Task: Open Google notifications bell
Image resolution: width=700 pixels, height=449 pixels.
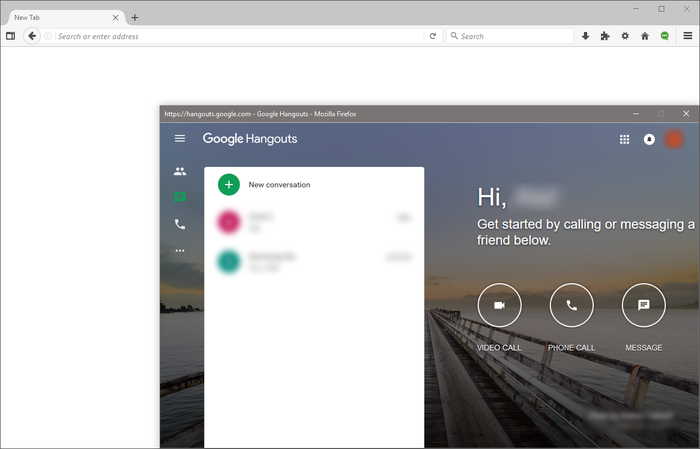Action: [x=649, y=140]
